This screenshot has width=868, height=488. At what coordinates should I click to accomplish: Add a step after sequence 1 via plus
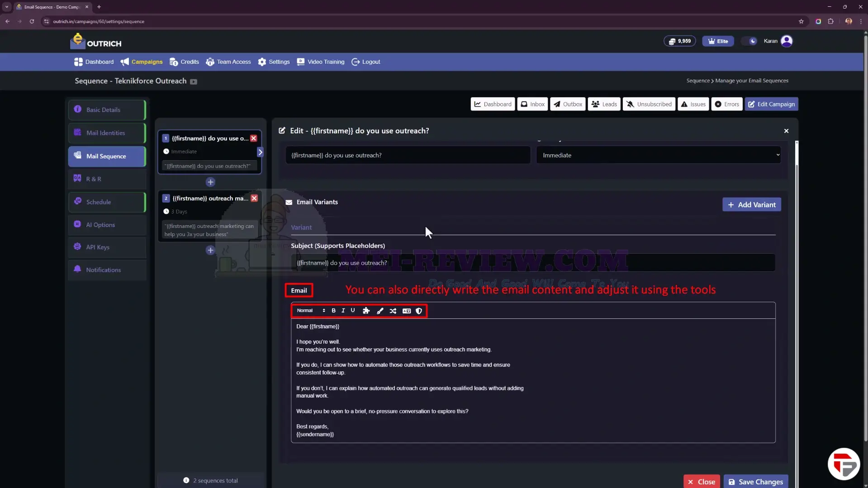point(210,182)
